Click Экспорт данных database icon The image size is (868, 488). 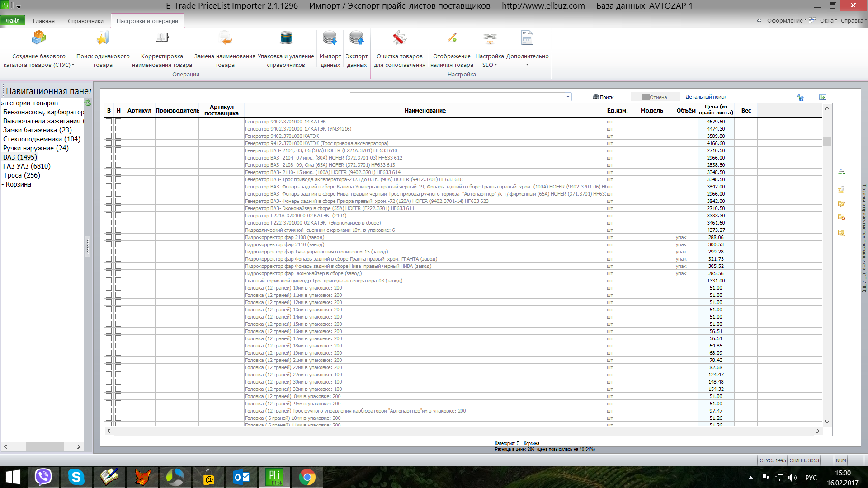357,38
